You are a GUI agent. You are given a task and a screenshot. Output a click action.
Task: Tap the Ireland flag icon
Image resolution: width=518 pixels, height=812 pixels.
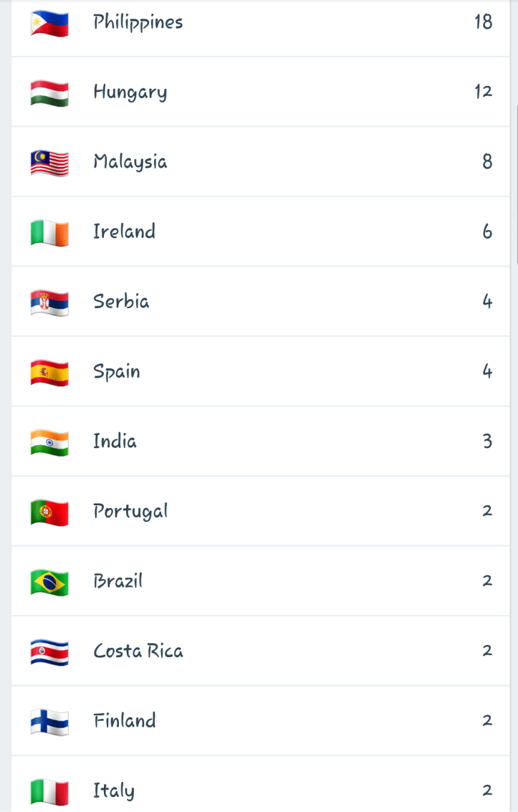[x=49, y=233]
